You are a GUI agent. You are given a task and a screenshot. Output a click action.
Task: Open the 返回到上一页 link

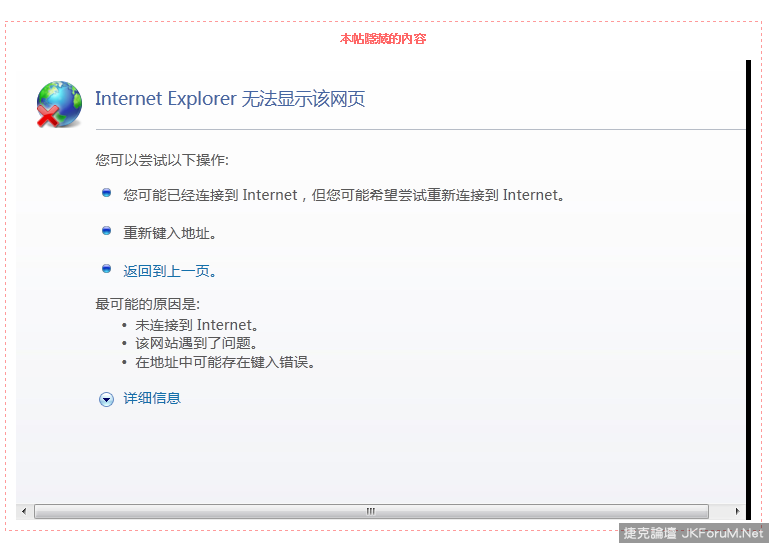170,271
